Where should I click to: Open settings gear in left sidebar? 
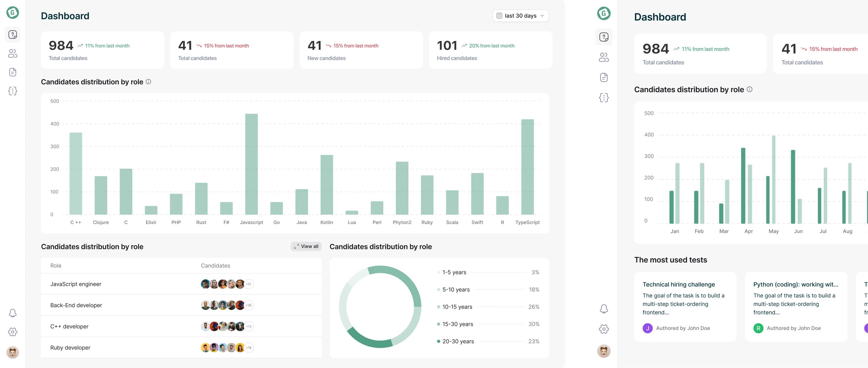pos(13,332)
